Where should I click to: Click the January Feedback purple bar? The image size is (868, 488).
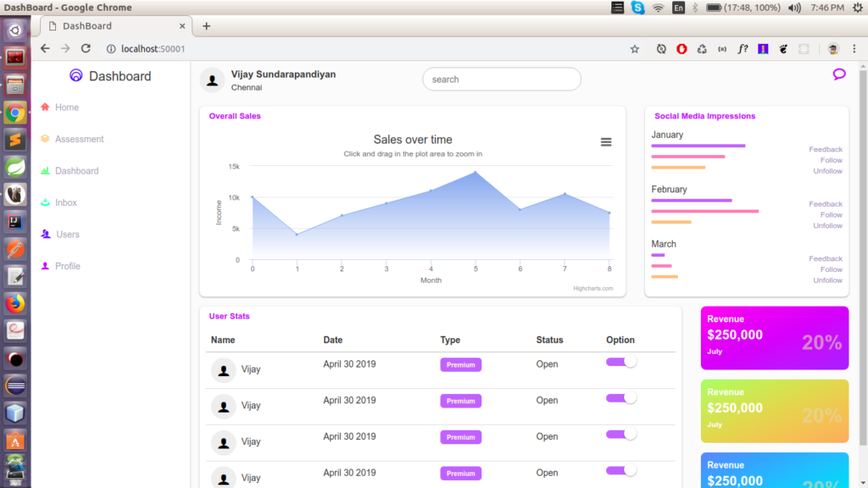click(x=698, y=146)
